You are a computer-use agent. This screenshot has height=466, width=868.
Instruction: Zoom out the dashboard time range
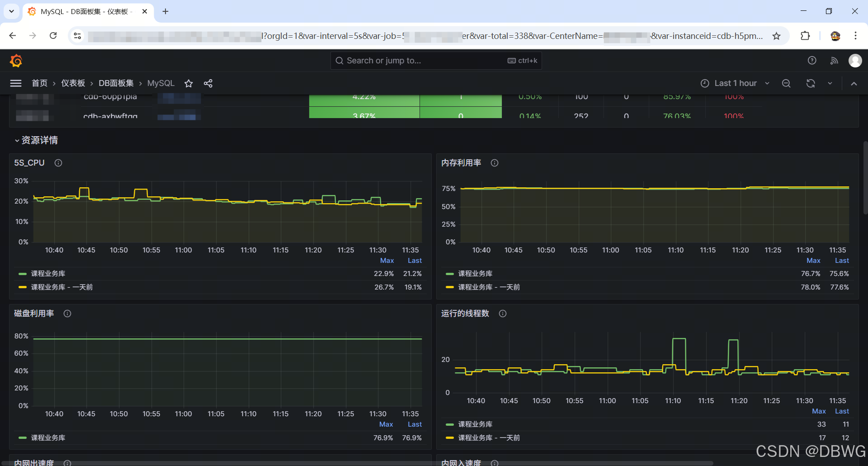pyautogui.click(x=786, y=83)
